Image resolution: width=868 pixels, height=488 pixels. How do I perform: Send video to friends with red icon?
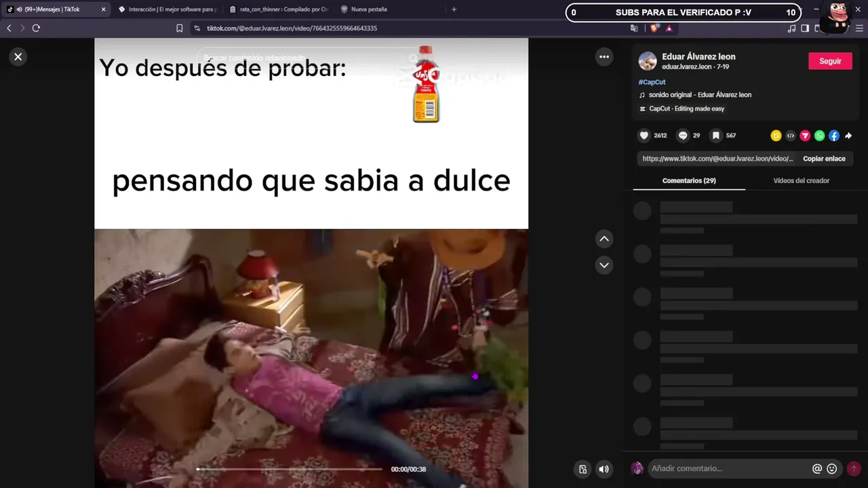coord(805,136)
